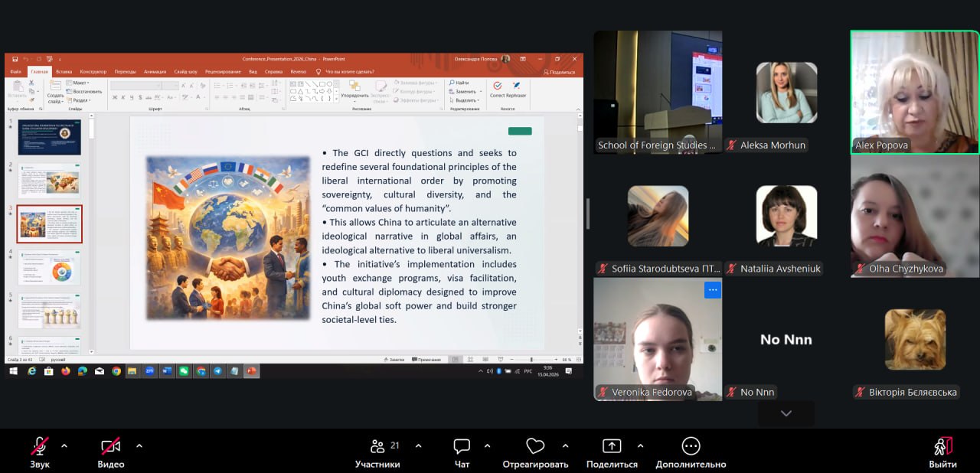Open the Анимация ribbon tab
Viewport: 980px width, 473px height.
tap(155, 72)
